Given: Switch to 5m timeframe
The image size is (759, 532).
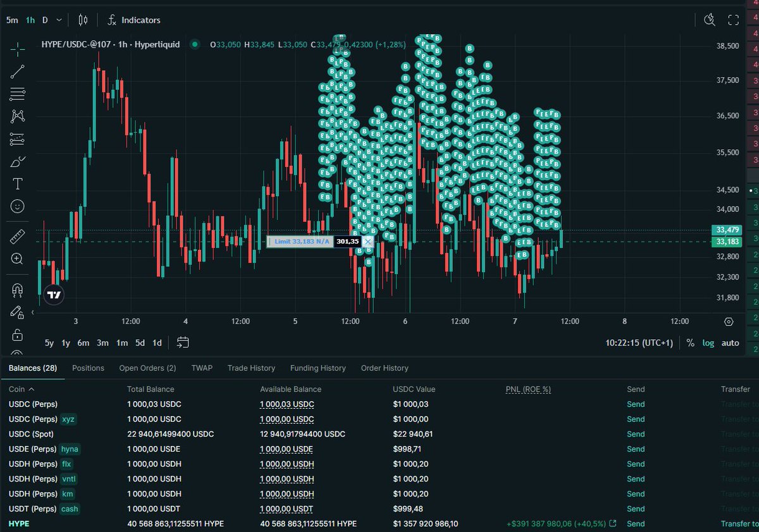Looking at the screenshot, I should [12, 20].
